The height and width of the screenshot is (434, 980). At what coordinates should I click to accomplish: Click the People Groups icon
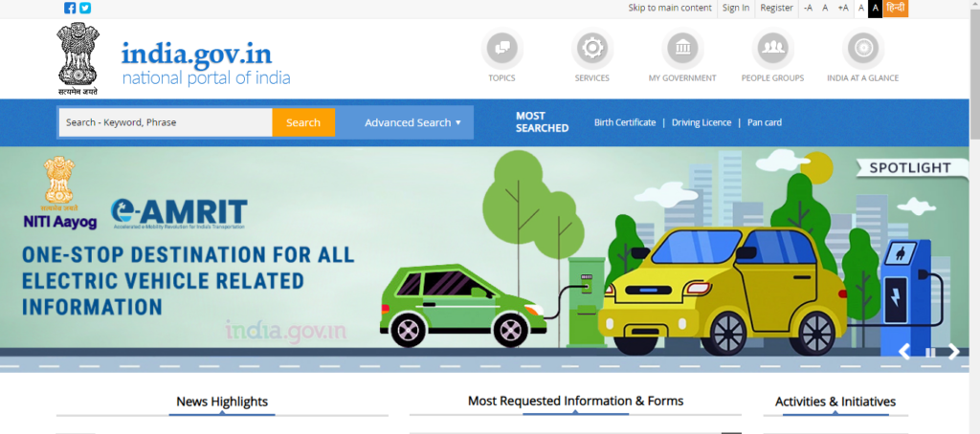coord(772,48)
